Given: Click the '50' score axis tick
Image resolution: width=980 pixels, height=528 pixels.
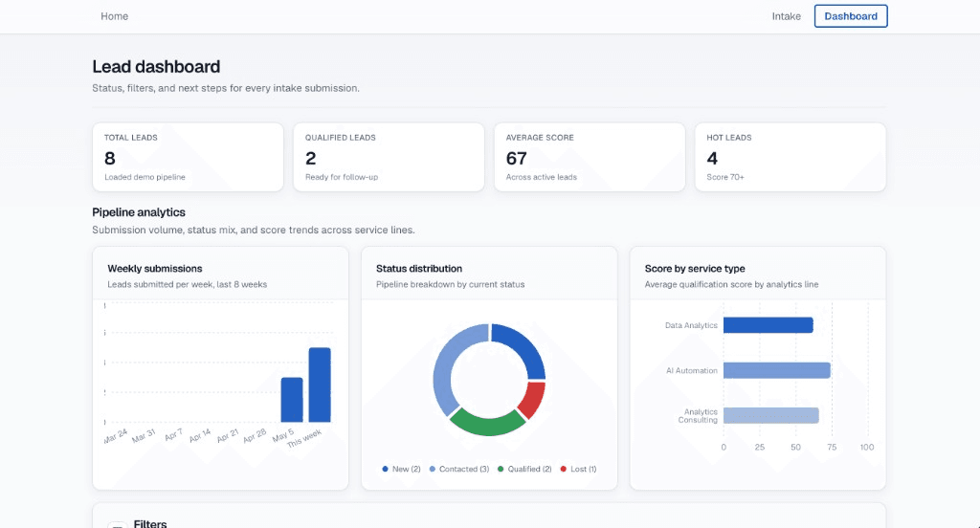Looking at the screenshot, I should click(x=795, y=448).
